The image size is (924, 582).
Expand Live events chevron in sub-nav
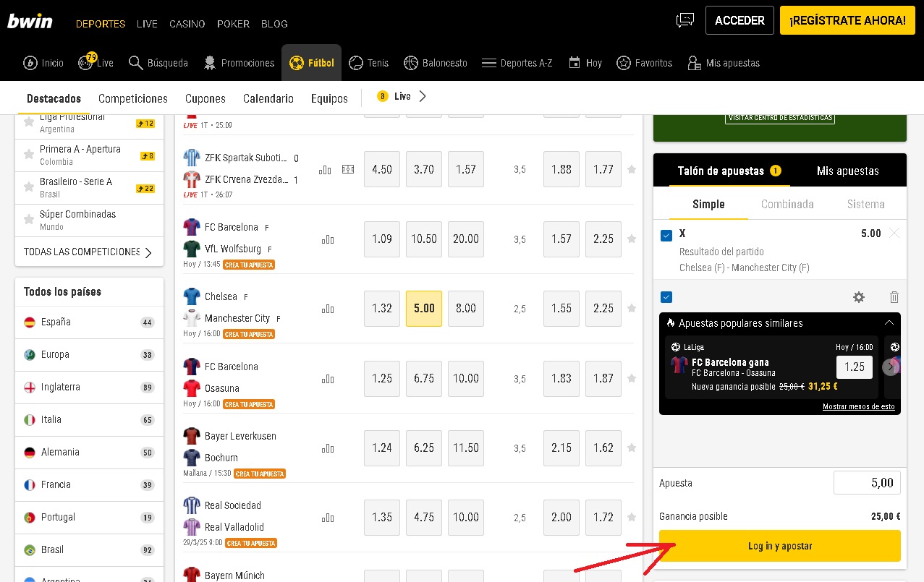[x=423, y=96]
